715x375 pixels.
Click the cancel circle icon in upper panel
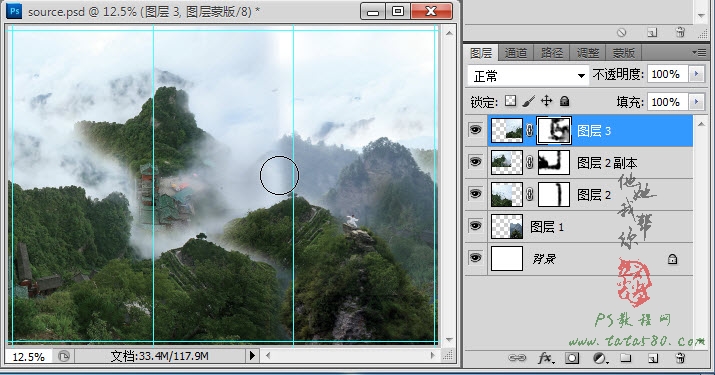coord(622,32)
